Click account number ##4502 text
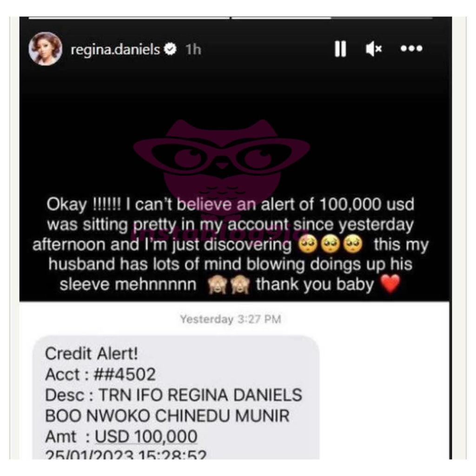 (x=125, y=374)
